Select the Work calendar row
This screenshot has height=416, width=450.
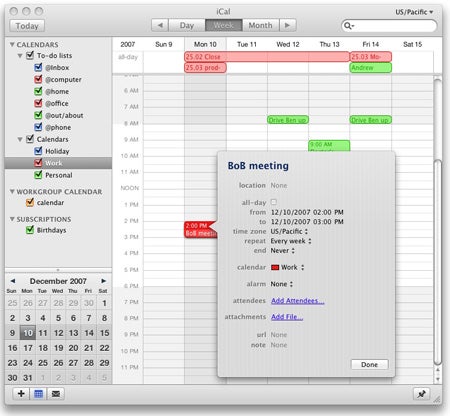58,163
